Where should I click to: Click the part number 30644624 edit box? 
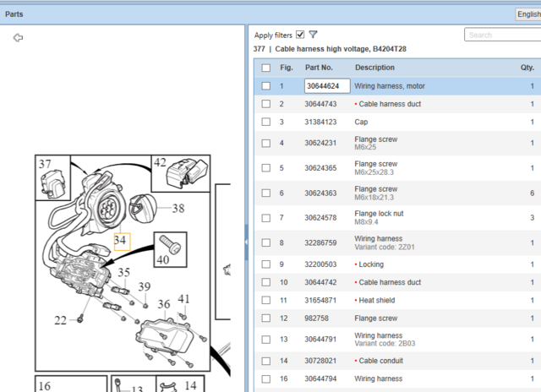(326, 86)
